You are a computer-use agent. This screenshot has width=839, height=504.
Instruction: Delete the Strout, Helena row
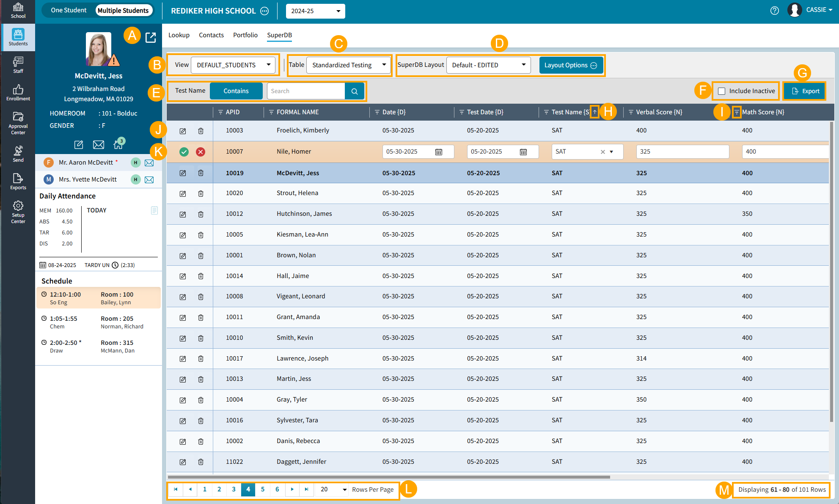(x=201, y=193)
